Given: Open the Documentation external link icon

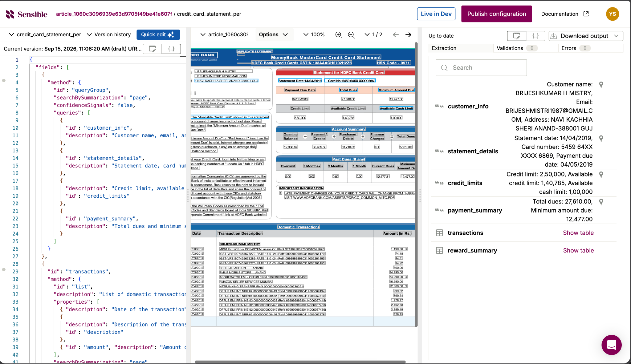Looking at the screenshot, I should 586,14.
